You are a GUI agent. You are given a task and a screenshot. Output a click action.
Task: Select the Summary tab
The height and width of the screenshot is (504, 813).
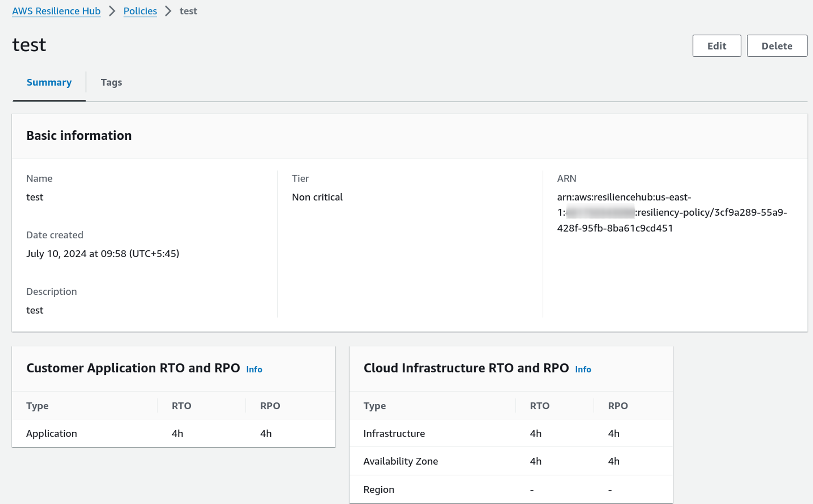49,82
